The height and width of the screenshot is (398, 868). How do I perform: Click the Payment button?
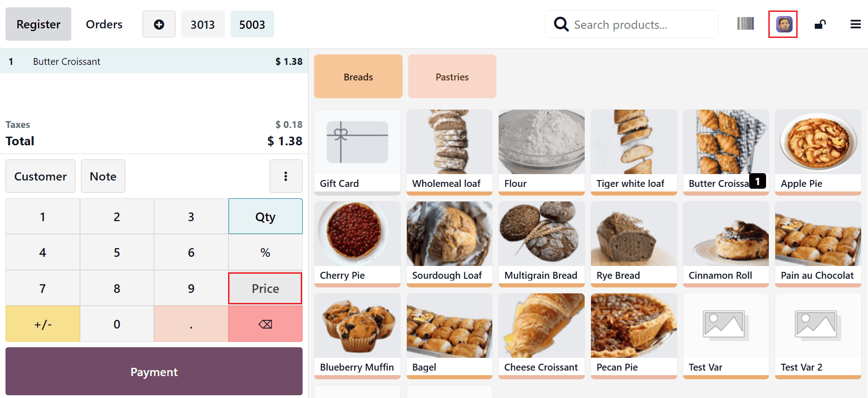point(154,371)
